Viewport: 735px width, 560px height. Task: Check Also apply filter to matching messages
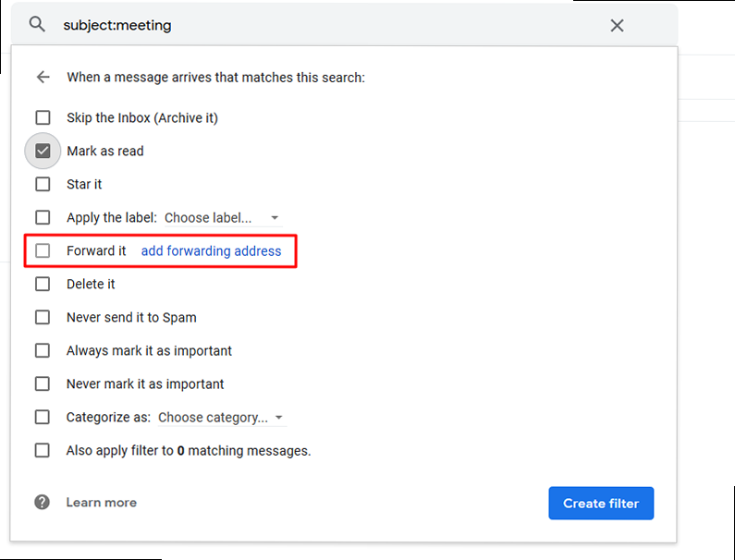click(x=43, y=451)
